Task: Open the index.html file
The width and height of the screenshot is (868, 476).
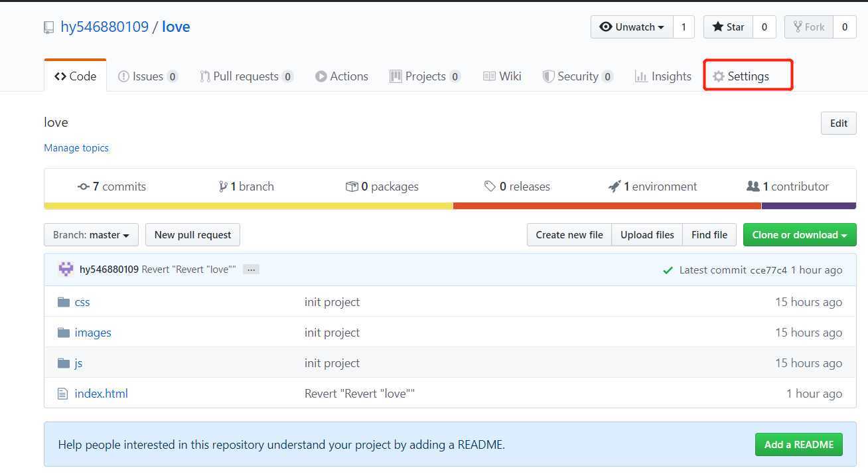Action: 102,394
